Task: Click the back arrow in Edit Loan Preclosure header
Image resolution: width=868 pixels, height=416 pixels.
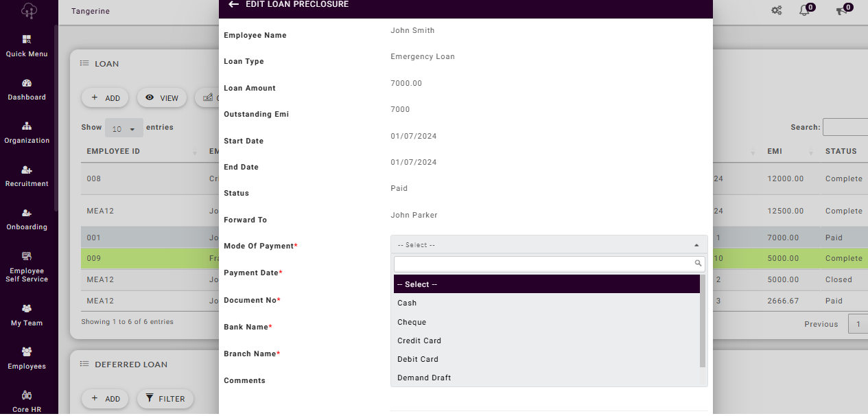Action: pos(233,4)
